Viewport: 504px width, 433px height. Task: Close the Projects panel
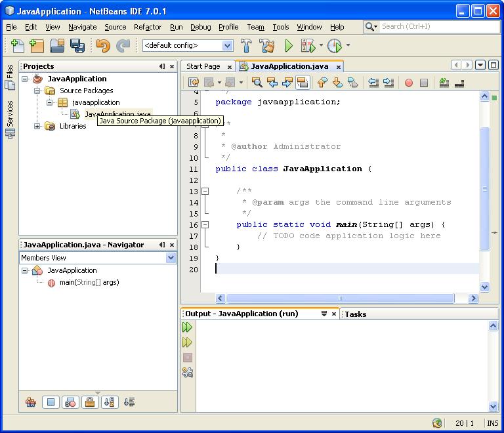coord(172,66)
